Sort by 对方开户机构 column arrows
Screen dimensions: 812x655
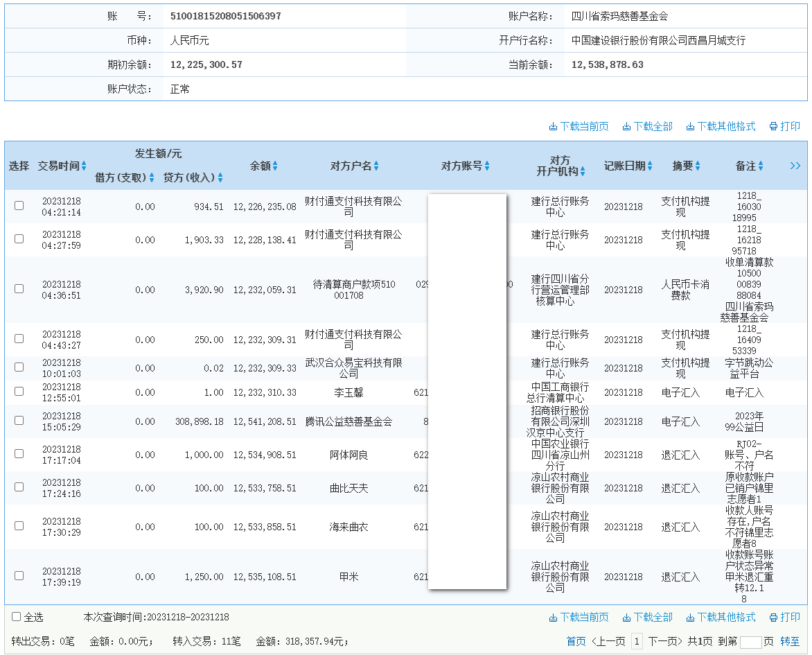pos(583,171)
